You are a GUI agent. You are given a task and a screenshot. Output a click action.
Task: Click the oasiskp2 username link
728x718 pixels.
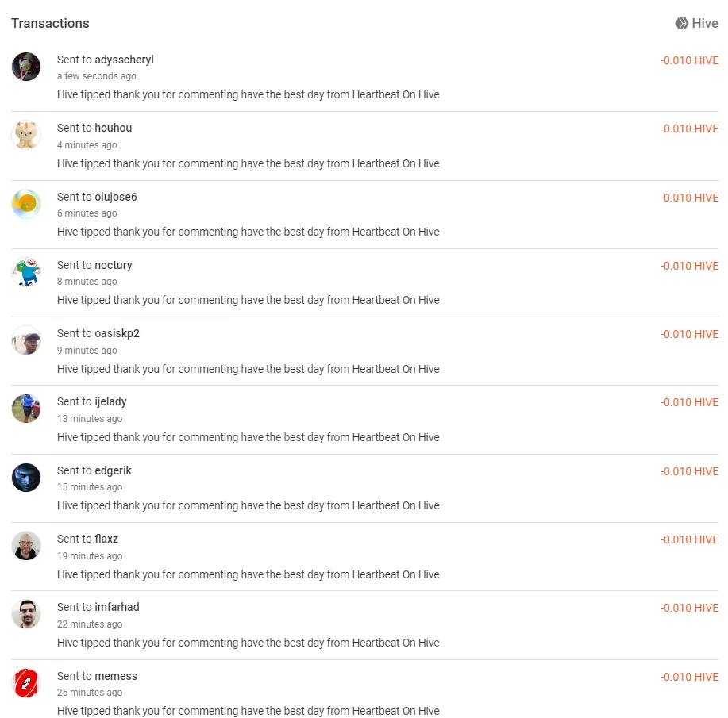(117, 333)
